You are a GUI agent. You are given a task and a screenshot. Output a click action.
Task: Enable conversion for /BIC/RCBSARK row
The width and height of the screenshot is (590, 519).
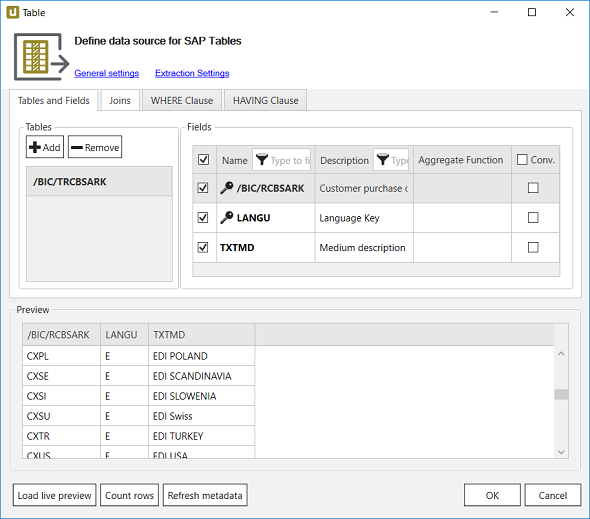[533, 187]
